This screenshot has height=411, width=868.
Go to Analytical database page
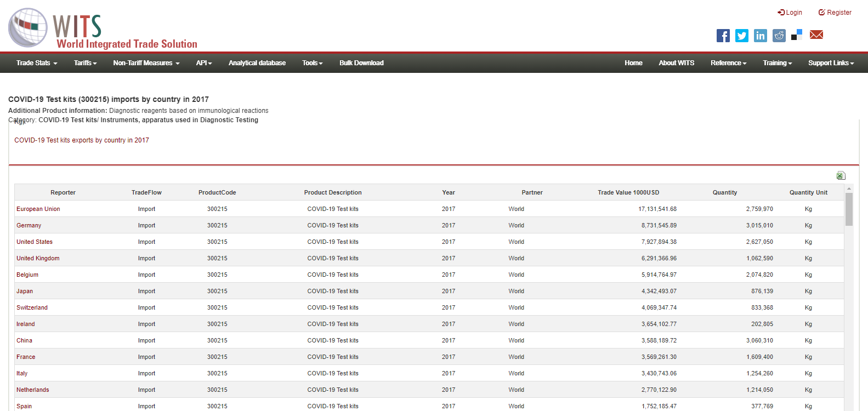click(x=257, y=63)
